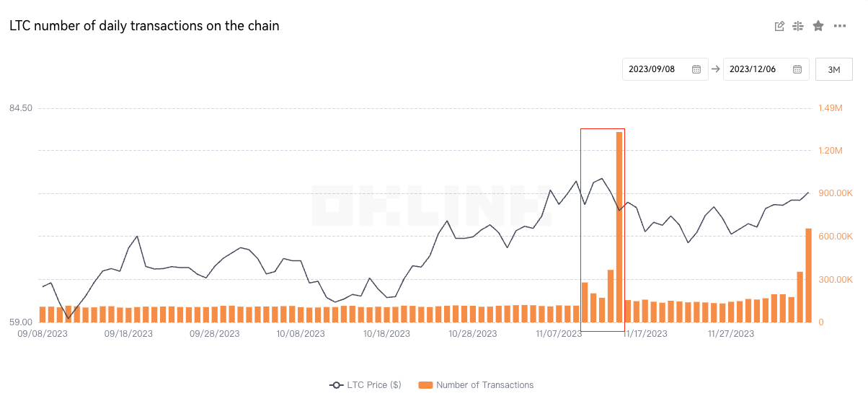Open the three-dots more options menu

(x=840, y=26)
